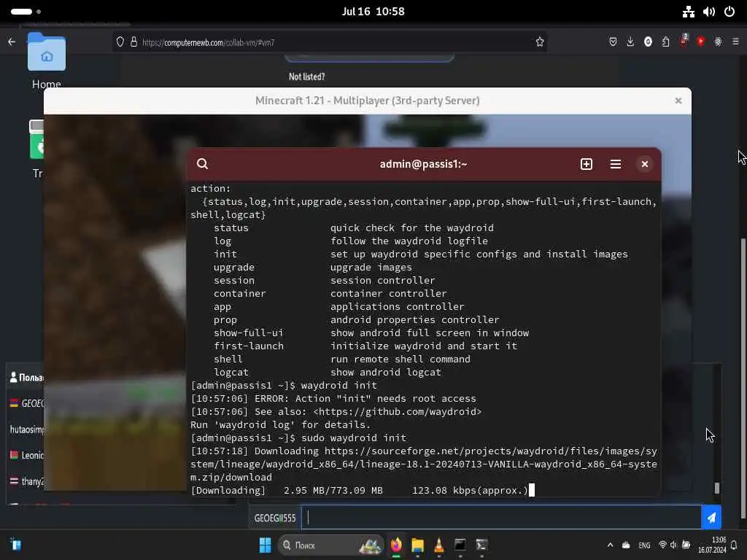Image resolution: width=747 pixels, height=560 pixels.
Task: Select user thany2 in the user list
Action: tap(27, 481)
